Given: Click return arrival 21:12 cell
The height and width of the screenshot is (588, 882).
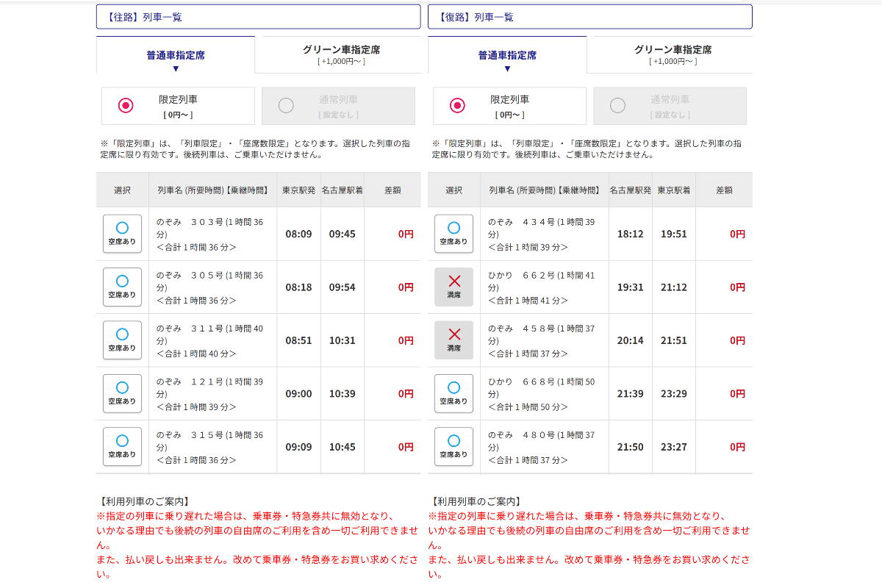Looking at the screenshot, I should tap(674, 287).
